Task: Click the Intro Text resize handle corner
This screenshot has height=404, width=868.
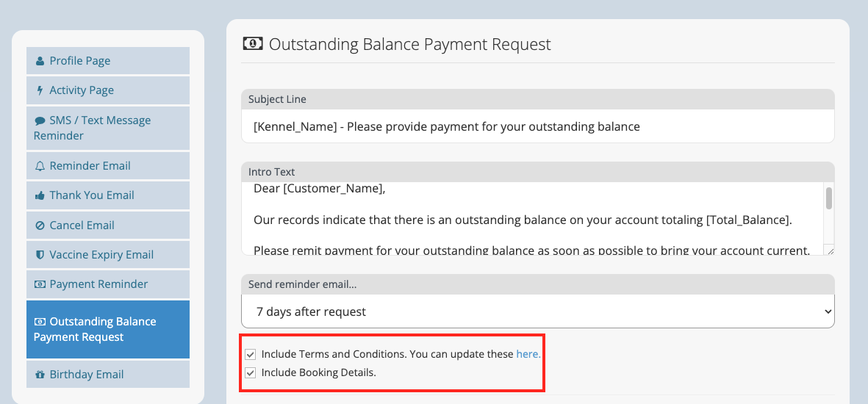Action: 830,250
